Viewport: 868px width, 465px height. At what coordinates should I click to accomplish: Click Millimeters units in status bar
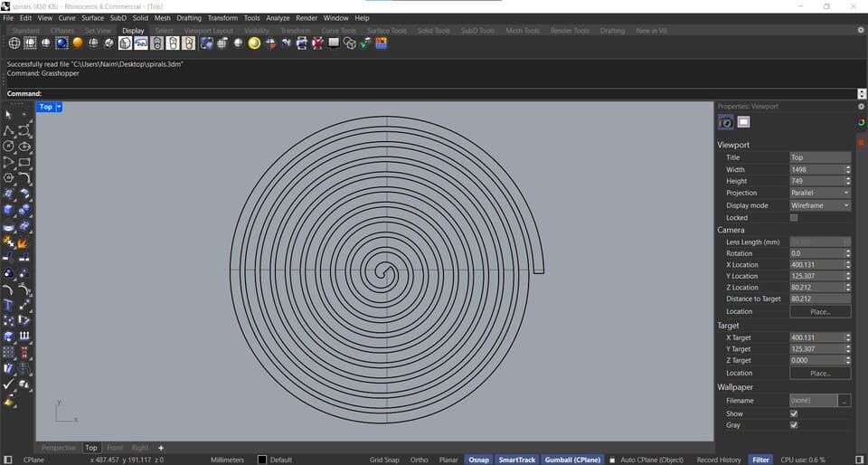point(228,460)
